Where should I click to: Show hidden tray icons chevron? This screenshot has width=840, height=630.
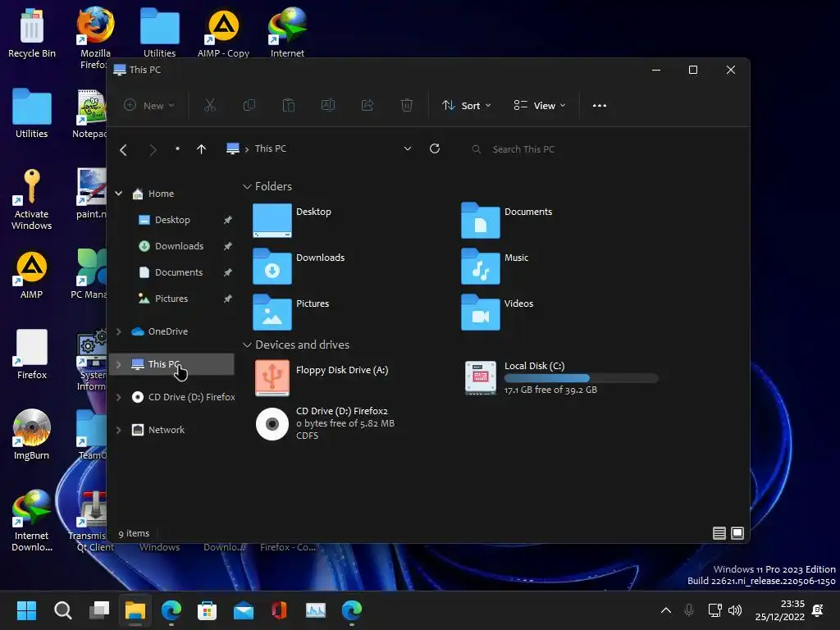pyautogui.click(x=666, y=610)
